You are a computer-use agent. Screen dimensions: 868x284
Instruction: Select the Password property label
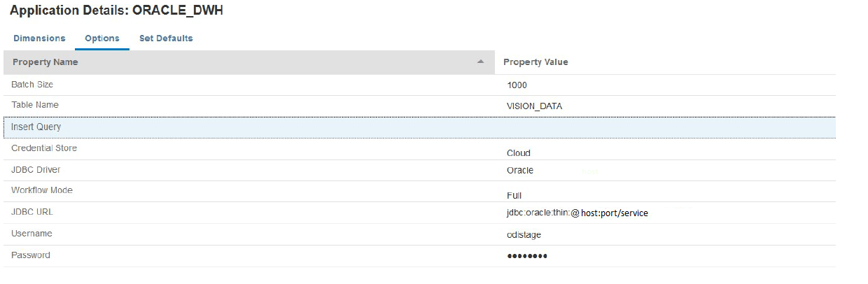point(31,255)
